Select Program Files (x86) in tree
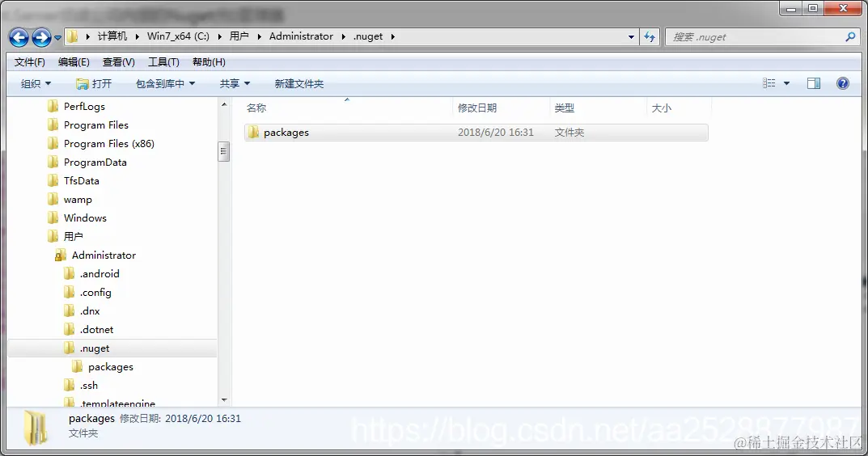The height and width of the screenshot is (456, 868). [109, 144]
